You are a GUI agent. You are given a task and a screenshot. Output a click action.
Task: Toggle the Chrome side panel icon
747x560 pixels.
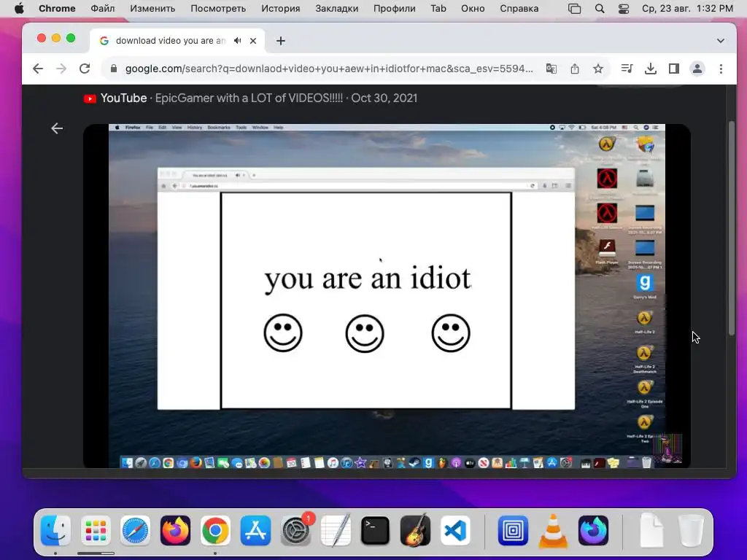coord(673,69)
